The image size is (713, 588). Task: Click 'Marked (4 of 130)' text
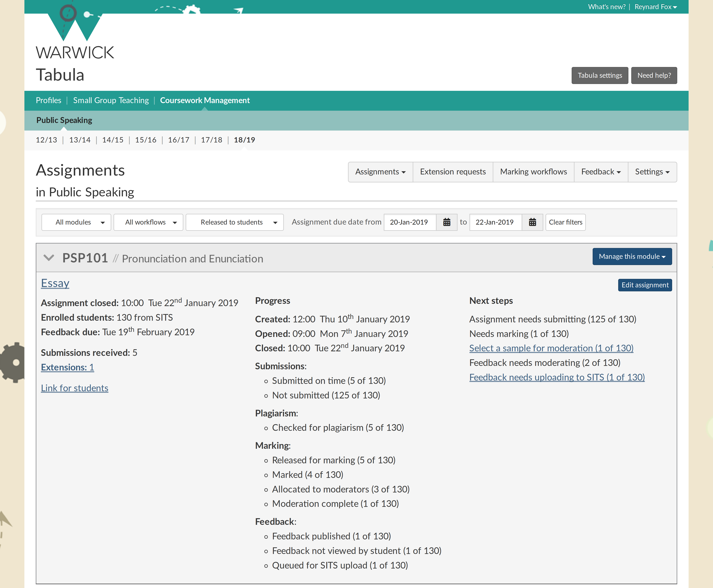pos(308,474)
